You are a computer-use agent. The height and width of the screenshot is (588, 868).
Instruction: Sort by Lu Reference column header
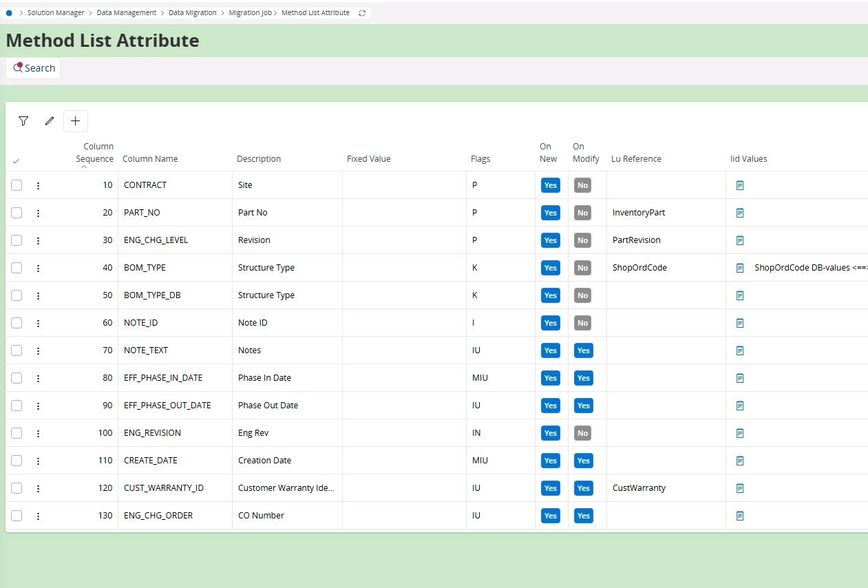coord(636,159)
